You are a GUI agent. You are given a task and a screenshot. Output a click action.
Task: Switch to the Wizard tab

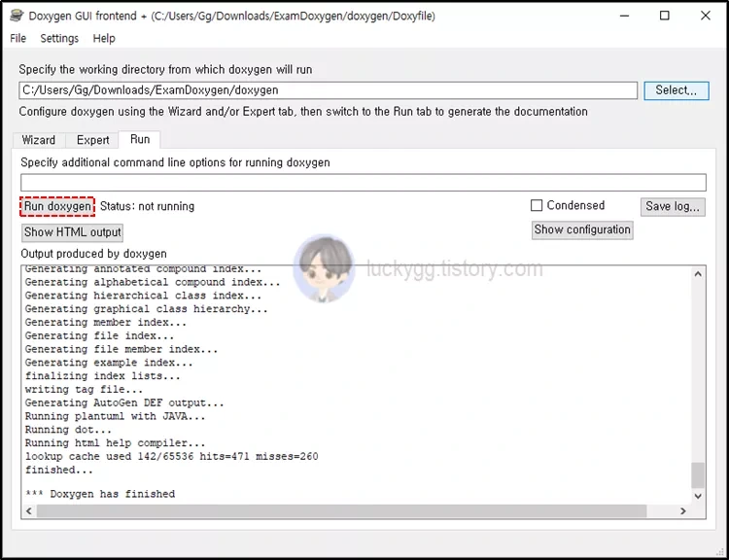coord(39,140)
